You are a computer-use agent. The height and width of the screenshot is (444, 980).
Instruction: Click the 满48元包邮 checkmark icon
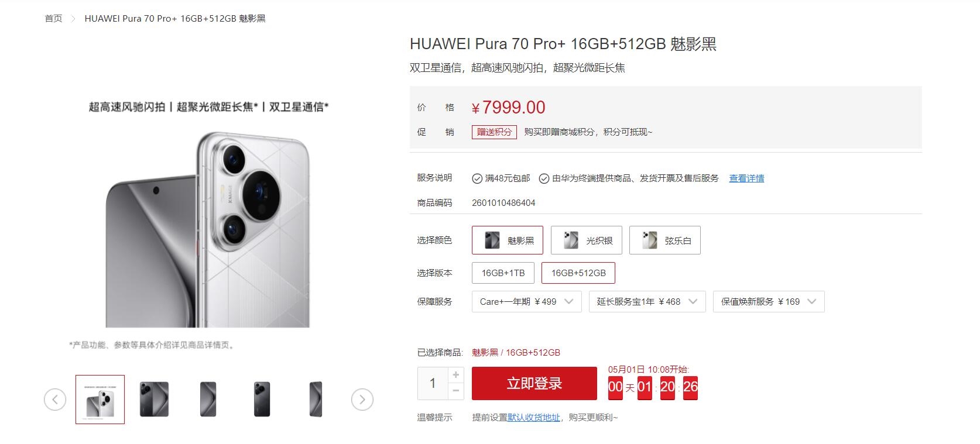477,178
